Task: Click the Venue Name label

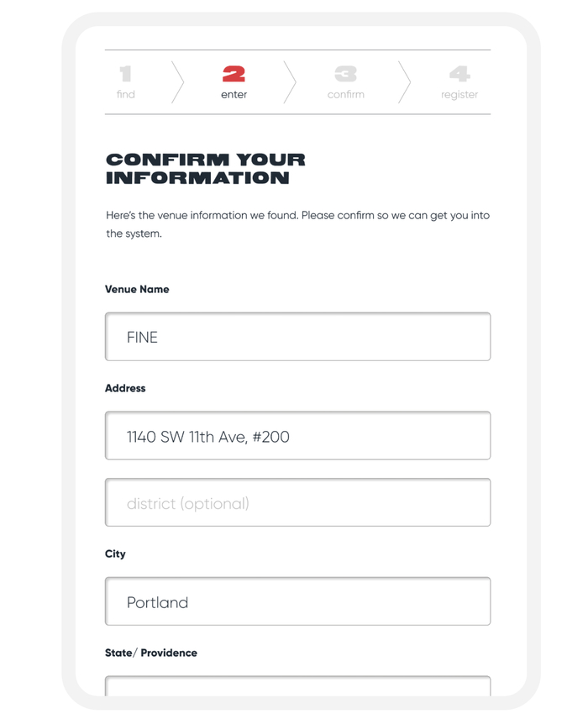Action: coord(137,289)
